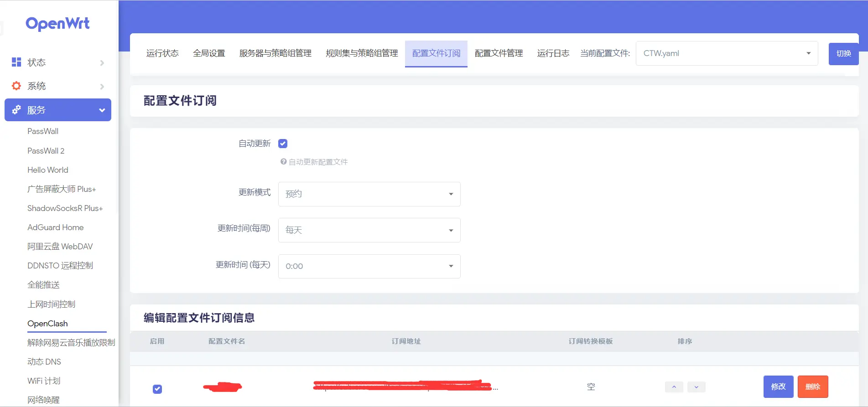Collapse the 服务 menu chevron
The height and width of the screenshot is (407, 868).
102,110
